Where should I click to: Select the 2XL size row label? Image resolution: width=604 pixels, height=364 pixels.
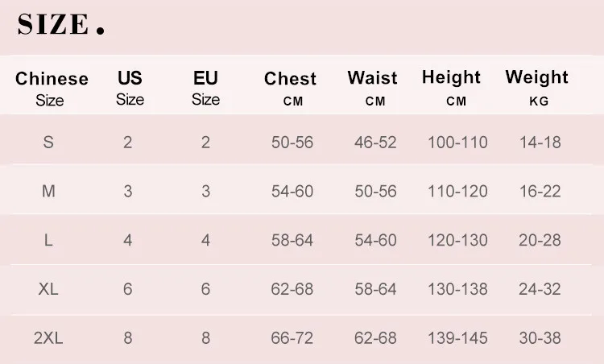pos(48,337)
